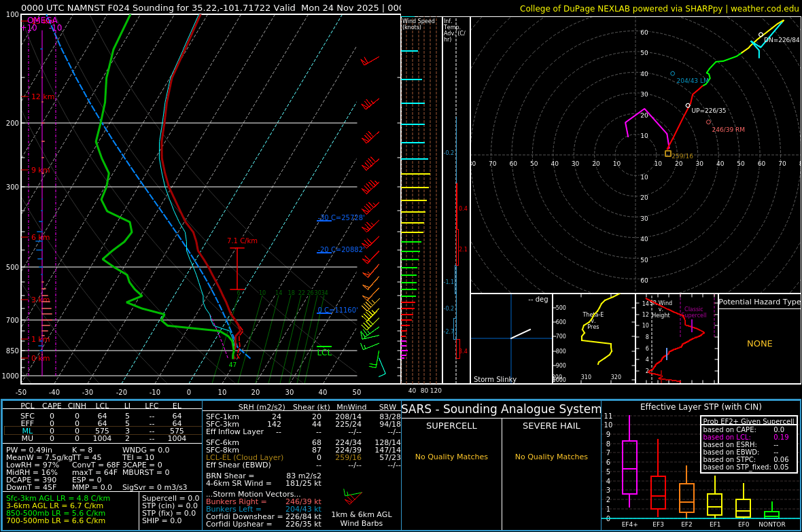Select the sounding title with NAMNST F024
The image size is (802, 532).
pyautogui.click(x=211, y=8)
